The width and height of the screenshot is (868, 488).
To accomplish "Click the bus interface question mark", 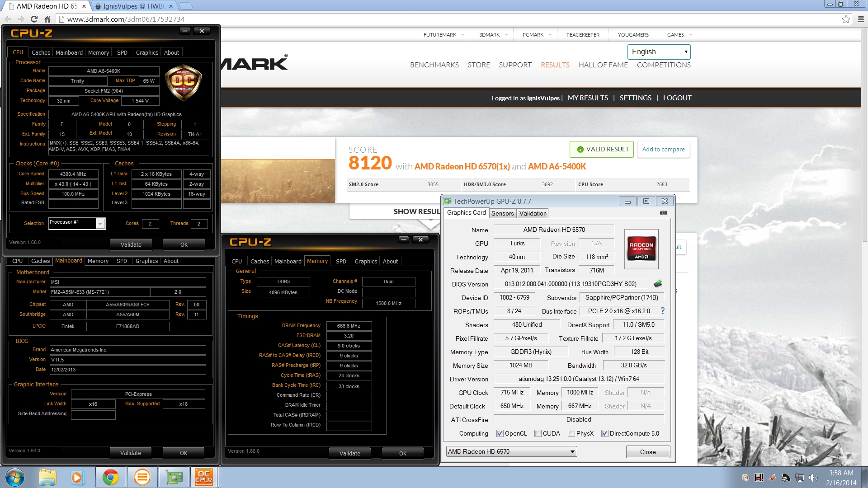I will tap(663, 311).
